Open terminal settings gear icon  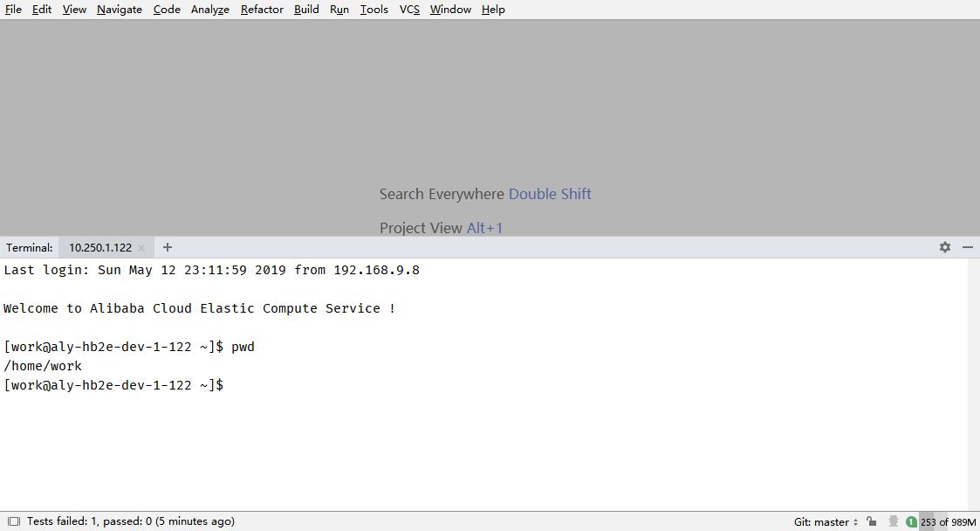pyautogui.click(x=944, y=247)
